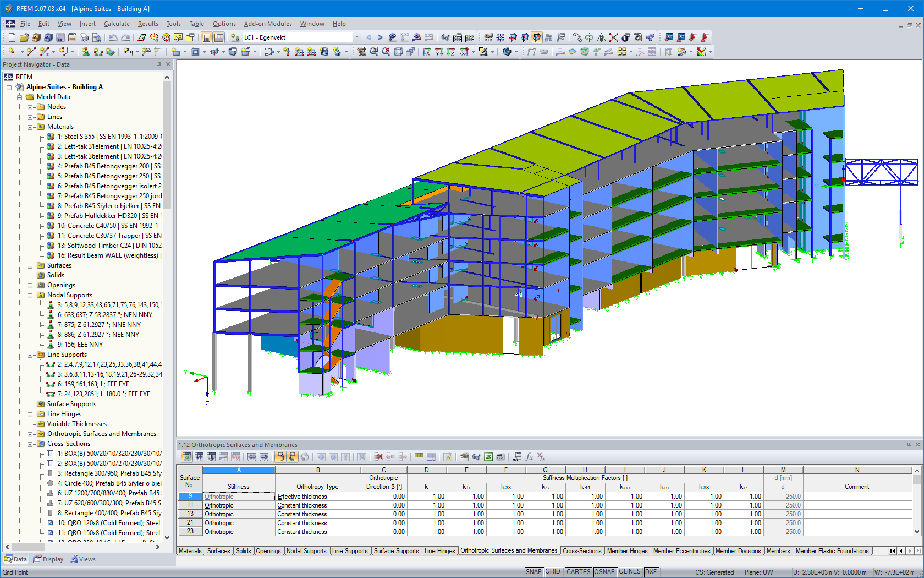Toggle SNAP mode in the status bar
The height and width of the screenshot is (578, 924).
(533, 572)
